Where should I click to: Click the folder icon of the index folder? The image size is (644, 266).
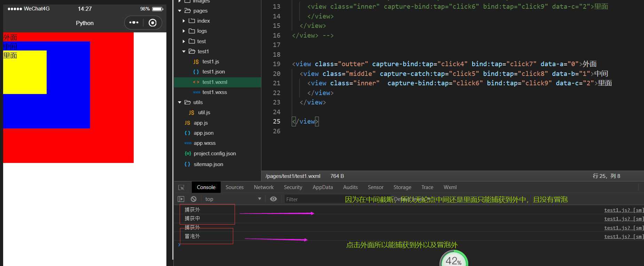click(x=191, y=21)
